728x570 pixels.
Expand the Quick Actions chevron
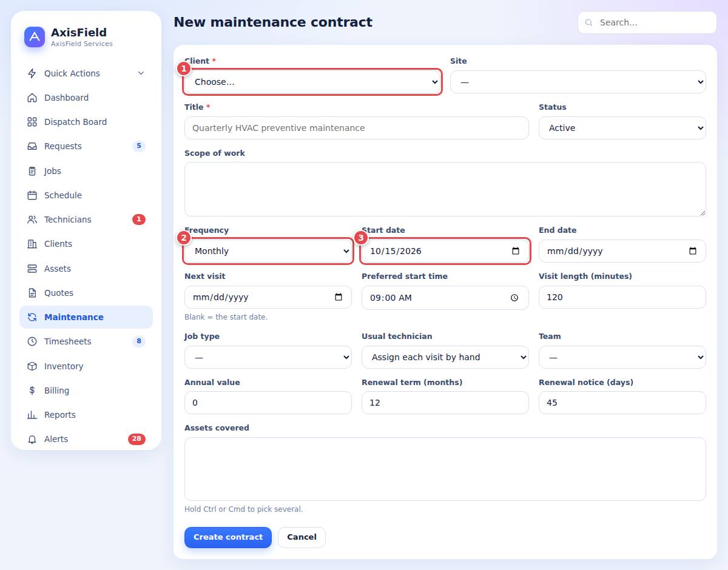tap(141, 73)
